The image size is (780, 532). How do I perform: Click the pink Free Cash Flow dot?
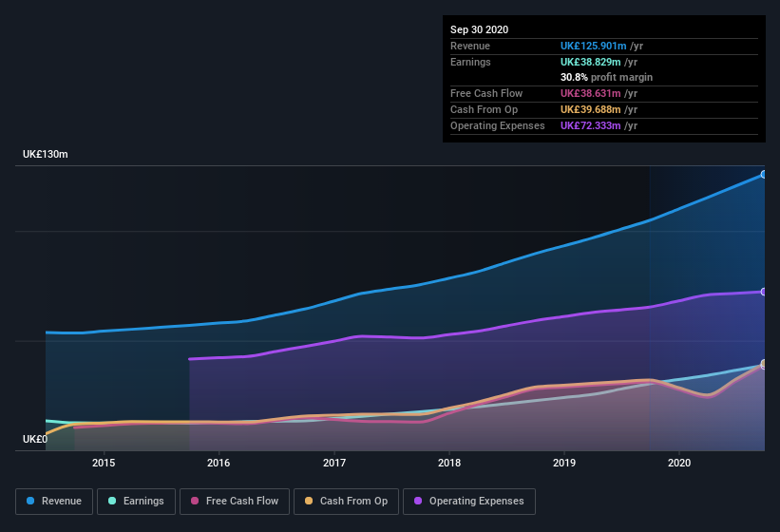pos(195,501)
